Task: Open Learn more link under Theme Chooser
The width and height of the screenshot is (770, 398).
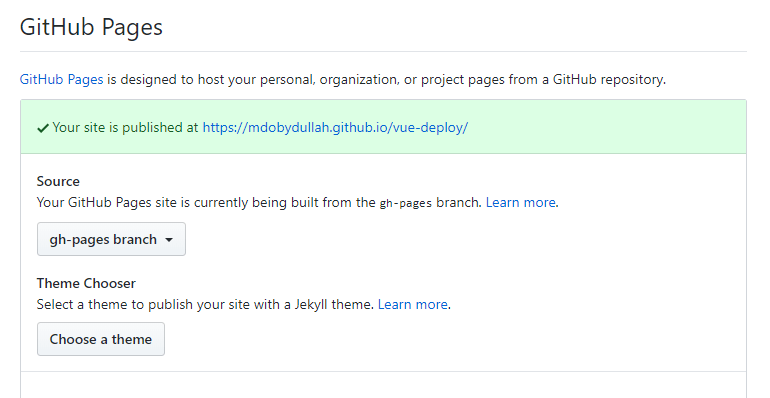Action: click(412, 305)
